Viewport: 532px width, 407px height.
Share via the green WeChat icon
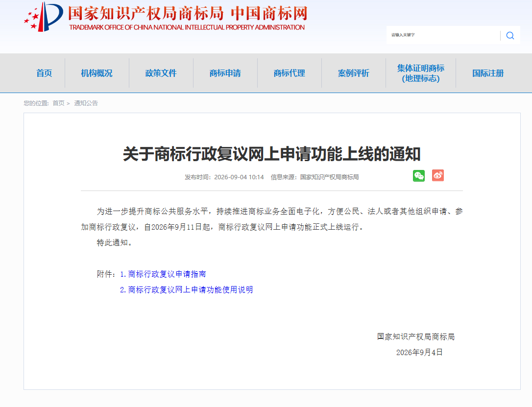[419, 176]
